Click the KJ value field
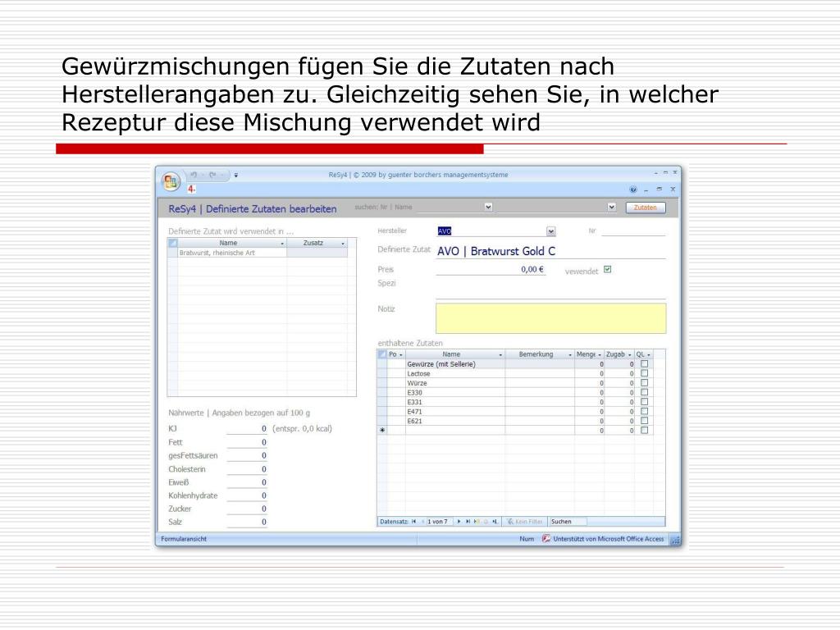The height and width of the screenshot is (630, 840). [246, 428]
